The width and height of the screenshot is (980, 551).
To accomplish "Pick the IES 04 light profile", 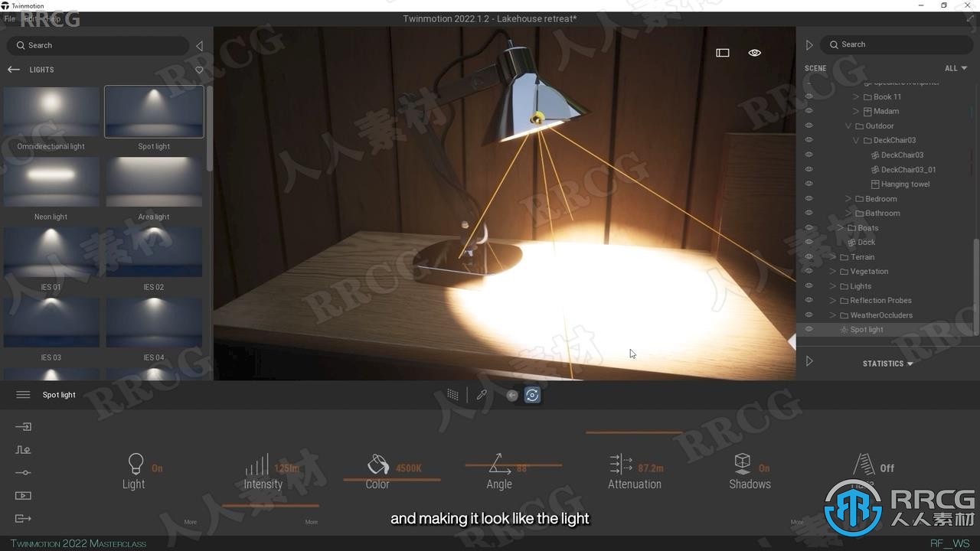I will 154,323.
